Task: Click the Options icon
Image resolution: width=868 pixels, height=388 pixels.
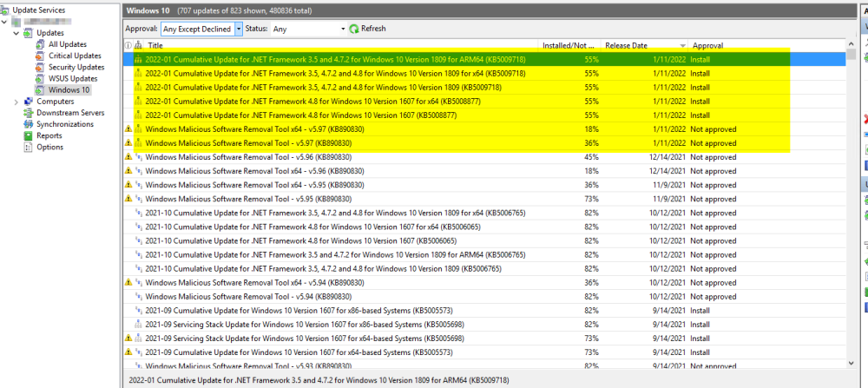Action: click(29, 148)
